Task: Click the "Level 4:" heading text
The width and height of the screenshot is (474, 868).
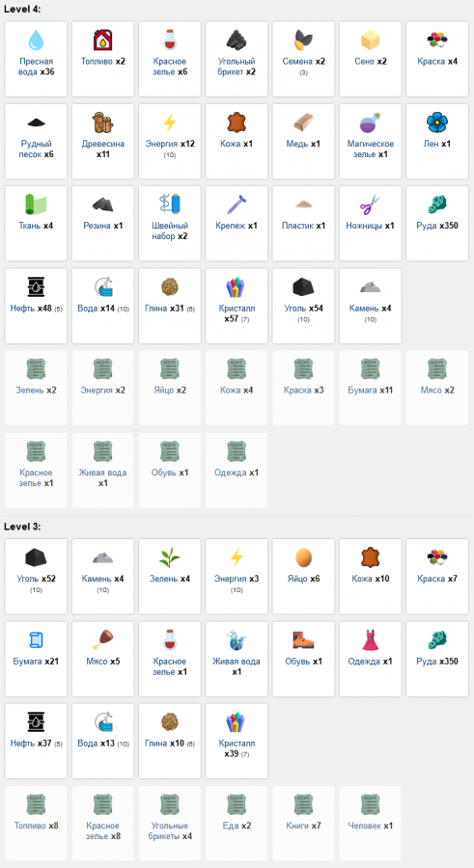Action: tap(22, 10)
